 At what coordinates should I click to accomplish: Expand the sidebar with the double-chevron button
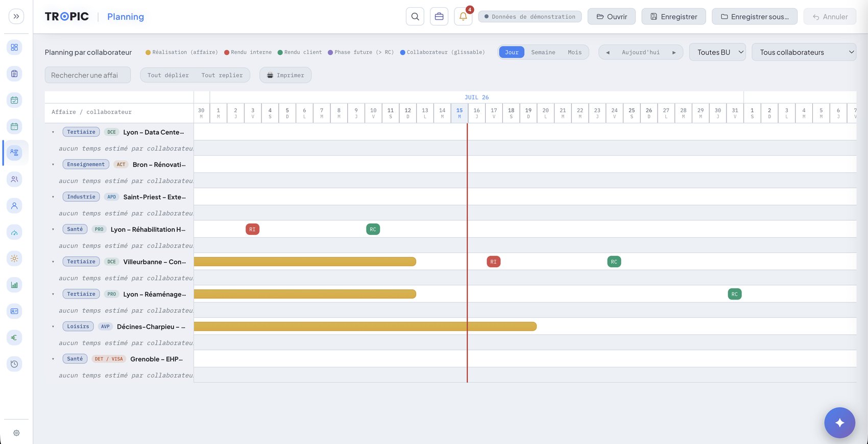point(16,16)
